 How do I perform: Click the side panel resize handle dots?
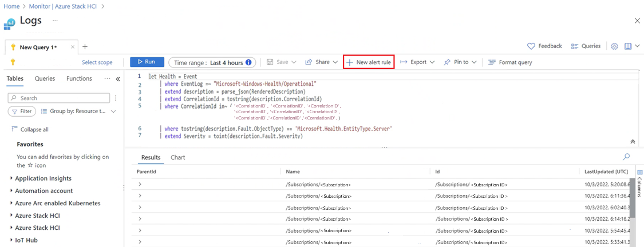[x=124, y=188]
